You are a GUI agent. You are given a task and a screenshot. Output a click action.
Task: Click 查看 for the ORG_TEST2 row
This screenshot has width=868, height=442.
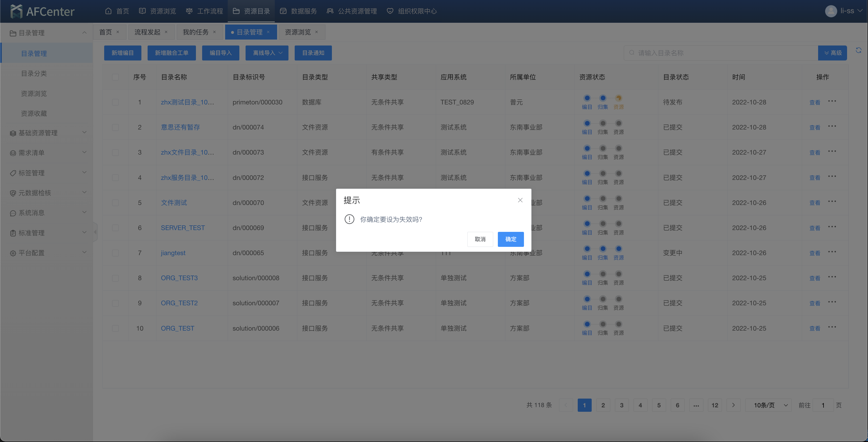(x=815, y=303)
